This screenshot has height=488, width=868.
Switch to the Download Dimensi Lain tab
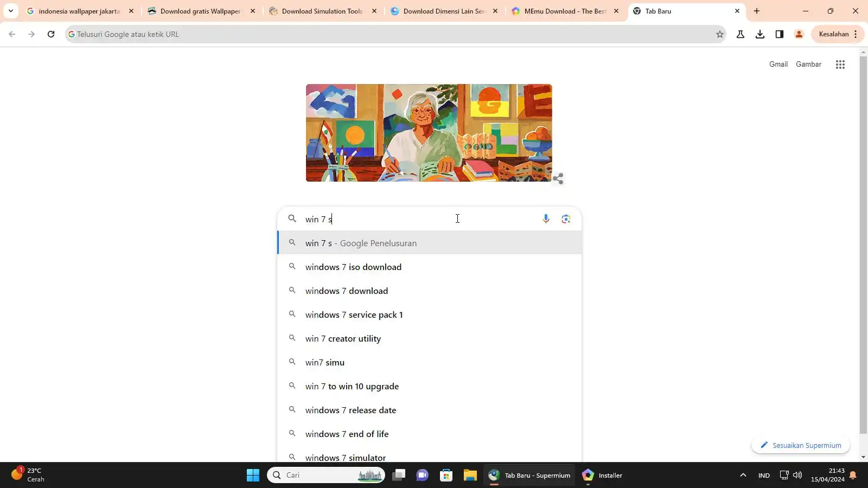pos(443,11)
